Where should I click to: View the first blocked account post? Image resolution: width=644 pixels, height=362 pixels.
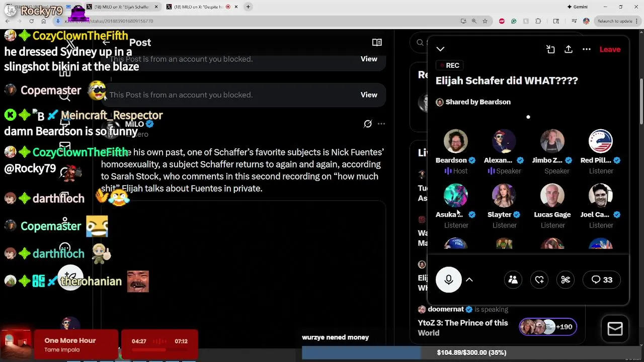[369, 59]
